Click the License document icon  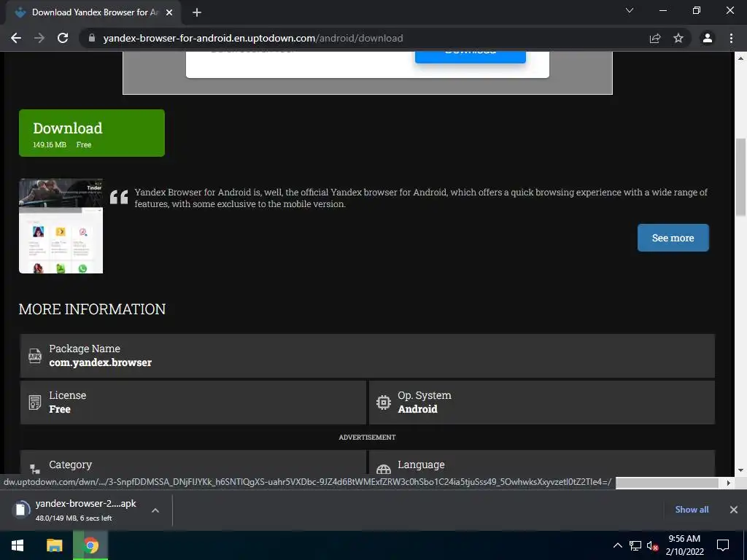35,402
